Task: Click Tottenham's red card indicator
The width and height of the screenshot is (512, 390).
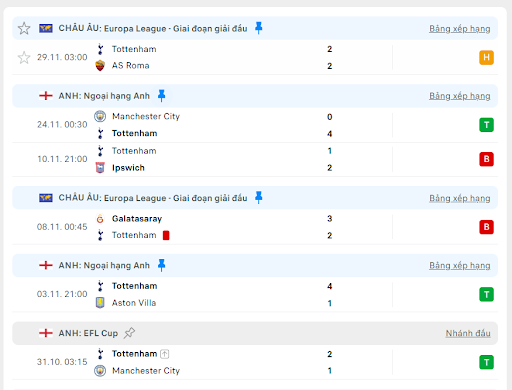Action: (x=166, y=236)
